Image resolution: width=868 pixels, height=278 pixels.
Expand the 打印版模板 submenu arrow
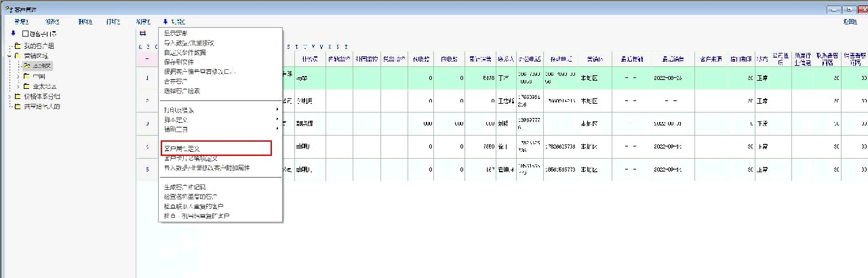click(x=277, y=110)
